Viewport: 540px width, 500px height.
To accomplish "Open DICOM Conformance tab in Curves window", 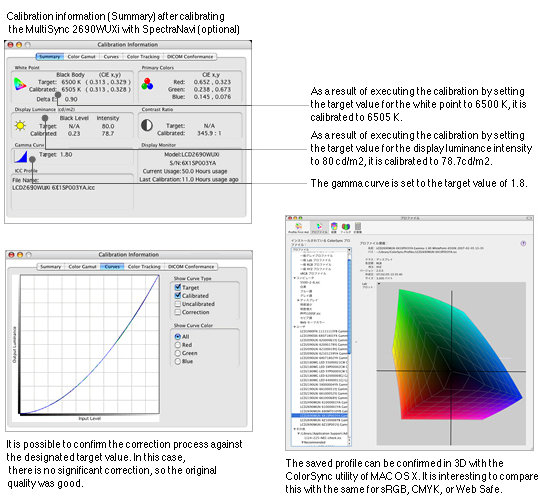I will (x=191, y=267).
